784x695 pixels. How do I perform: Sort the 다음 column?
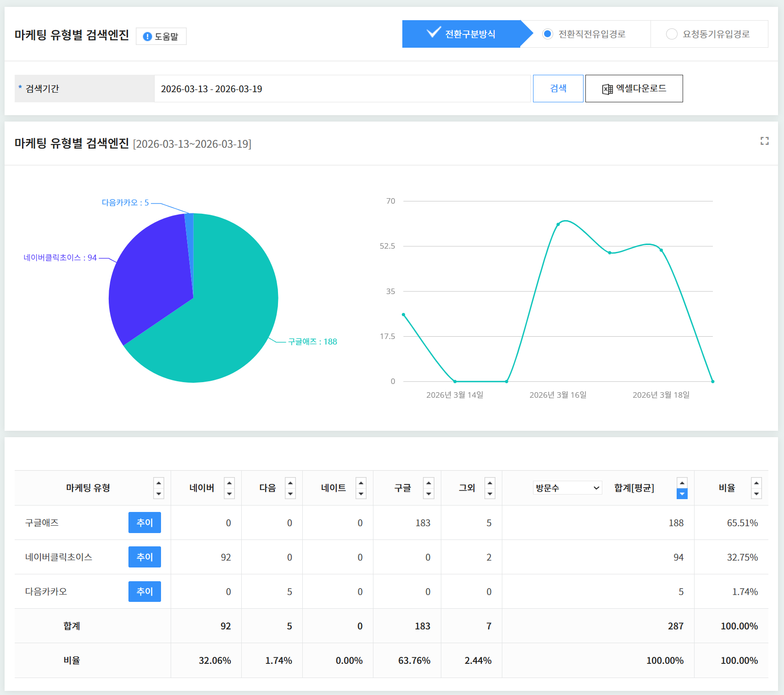(290, 488)
